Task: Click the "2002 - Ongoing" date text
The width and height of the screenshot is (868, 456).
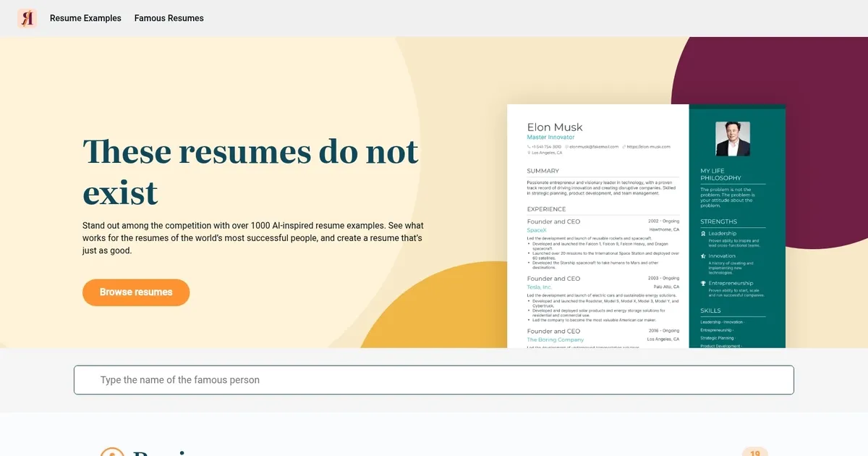Action: [664, 221]
